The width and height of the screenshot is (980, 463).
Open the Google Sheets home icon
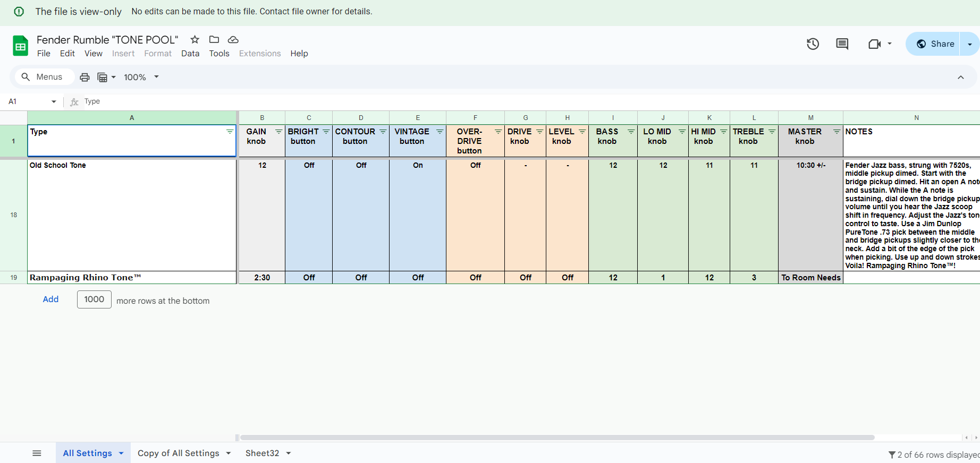point(20,46)
